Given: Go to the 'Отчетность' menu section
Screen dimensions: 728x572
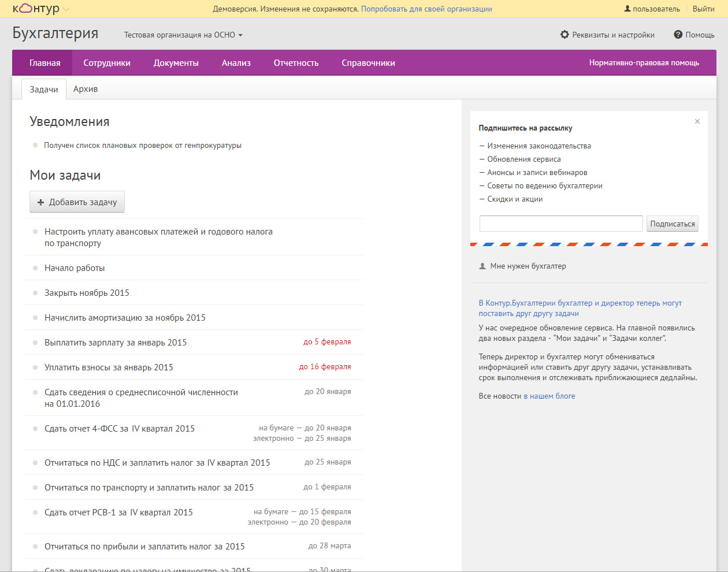Looking at the screenshot, I should (296, 63).
